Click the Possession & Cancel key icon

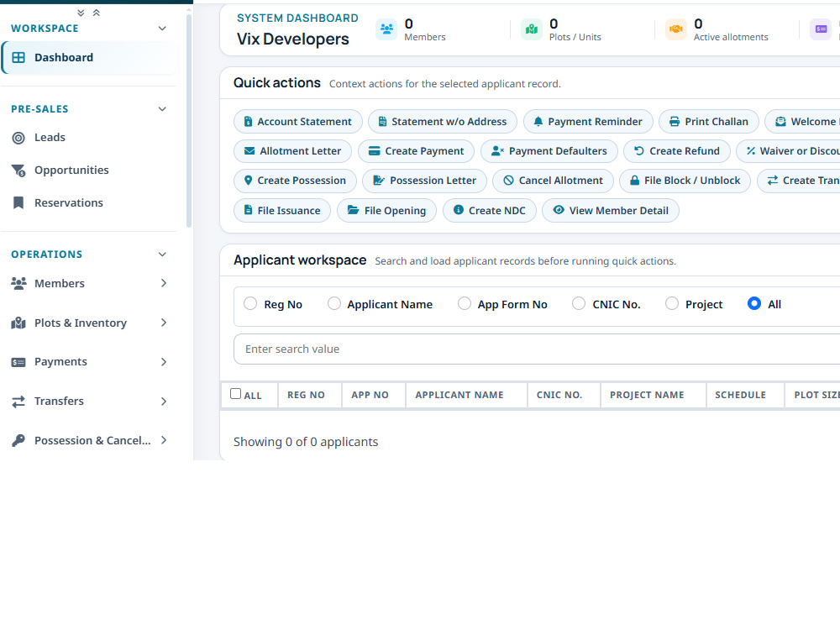coord(18,441)
